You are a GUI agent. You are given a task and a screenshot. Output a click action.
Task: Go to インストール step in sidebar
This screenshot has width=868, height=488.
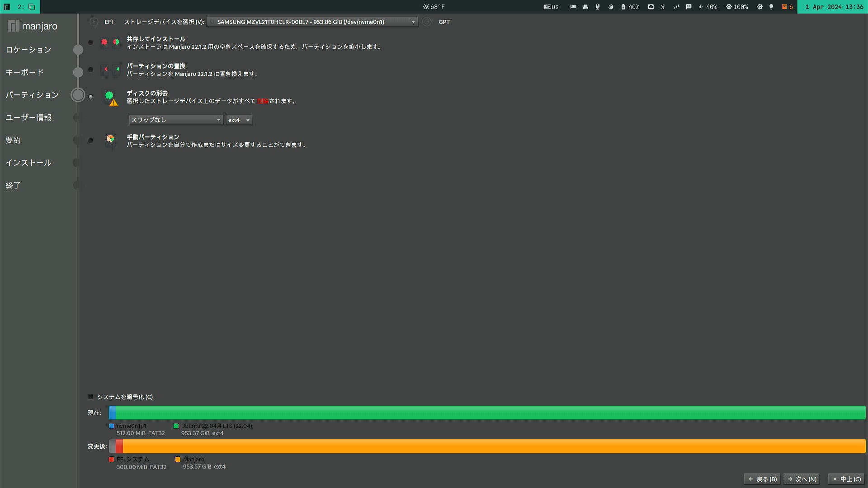tap(28, 163)
